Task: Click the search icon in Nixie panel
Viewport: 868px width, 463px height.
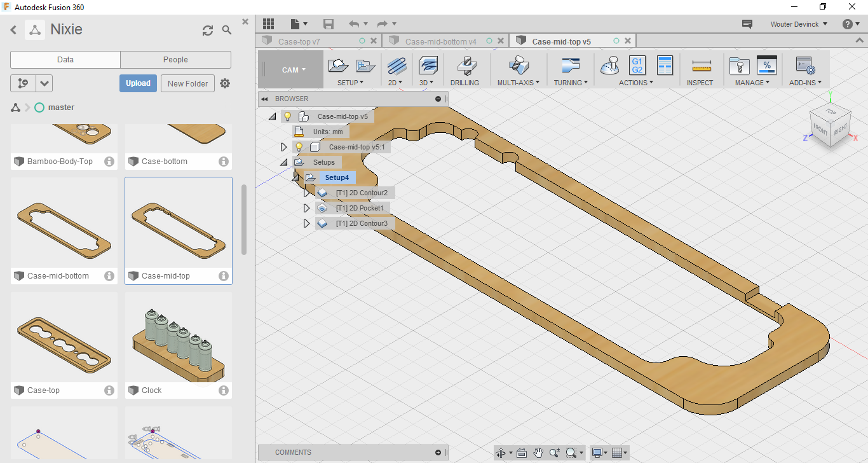Action: pos(227,30)
